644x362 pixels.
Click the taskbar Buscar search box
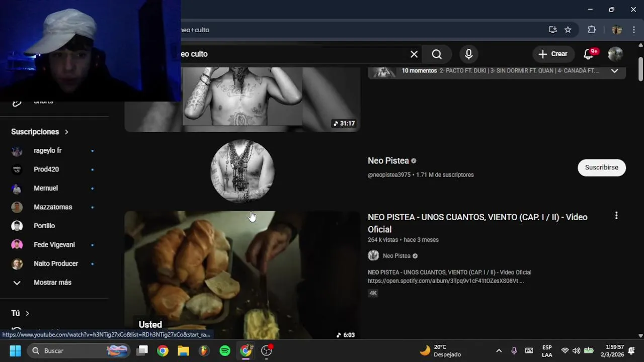tap(78, 350)
